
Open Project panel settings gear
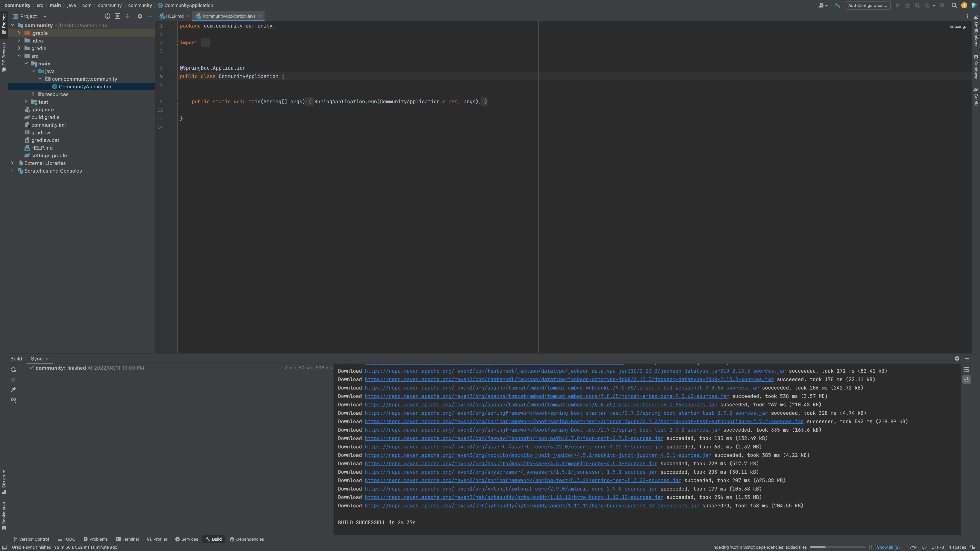pyautogui.click(x=140, y=16)
